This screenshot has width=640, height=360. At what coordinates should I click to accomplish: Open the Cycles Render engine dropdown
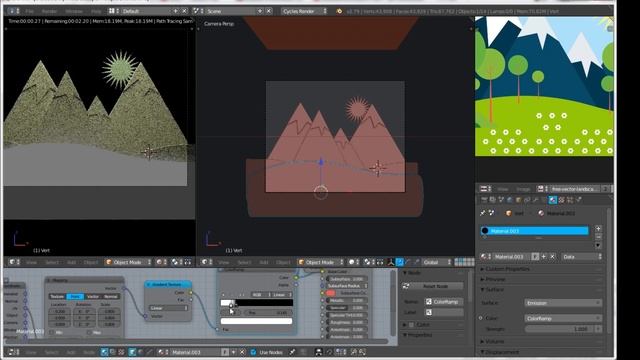305,11
